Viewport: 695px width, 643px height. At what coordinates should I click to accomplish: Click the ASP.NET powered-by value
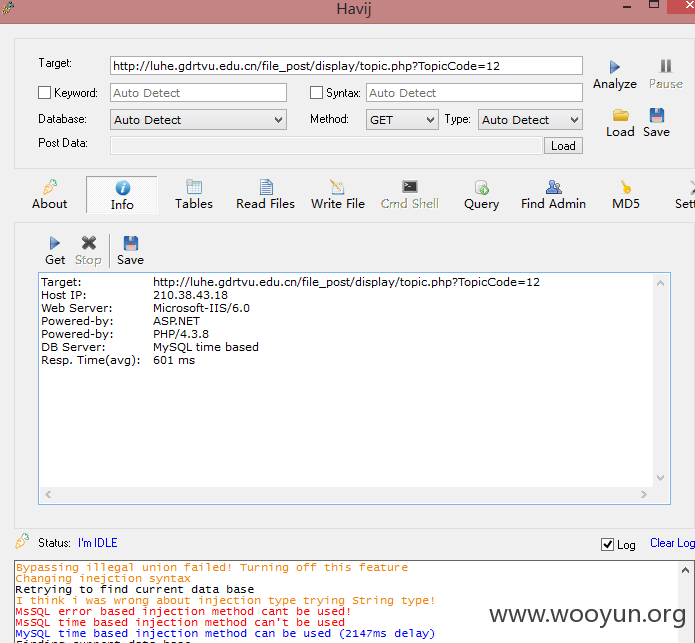[176, 321]
